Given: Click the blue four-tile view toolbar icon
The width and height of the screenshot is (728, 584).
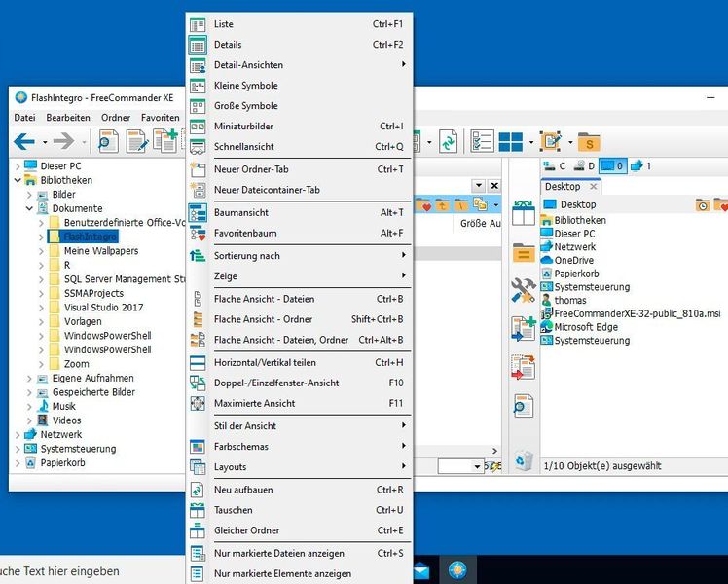Looking at the screenshot, I should click(x=511, y=141).
